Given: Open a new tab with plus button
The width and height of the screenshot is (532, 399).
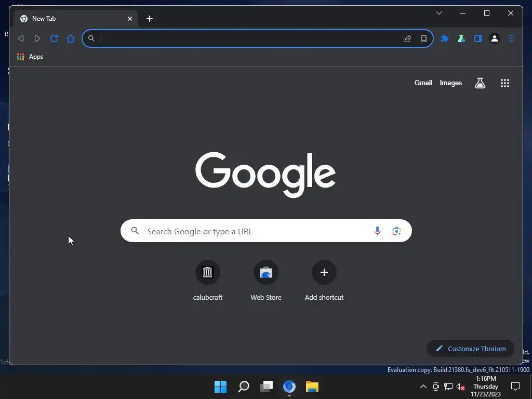Looking at the screenshot, I should click(x=150, y=19).
